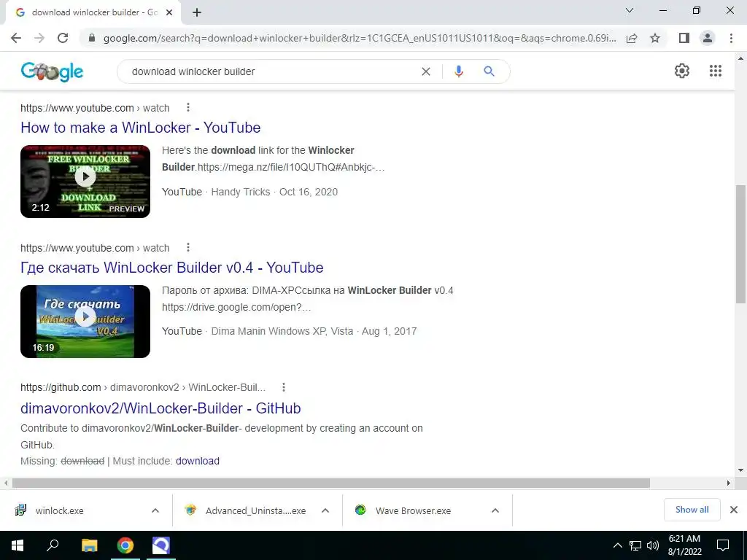Click the Google logo
The image size is (747, 560).
52,72
